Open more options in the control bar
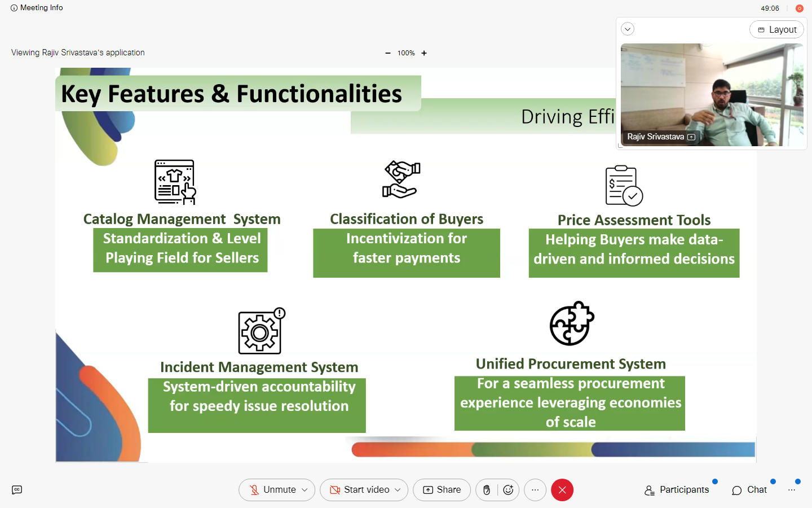The image size is (812, 508). click(535, 490)
